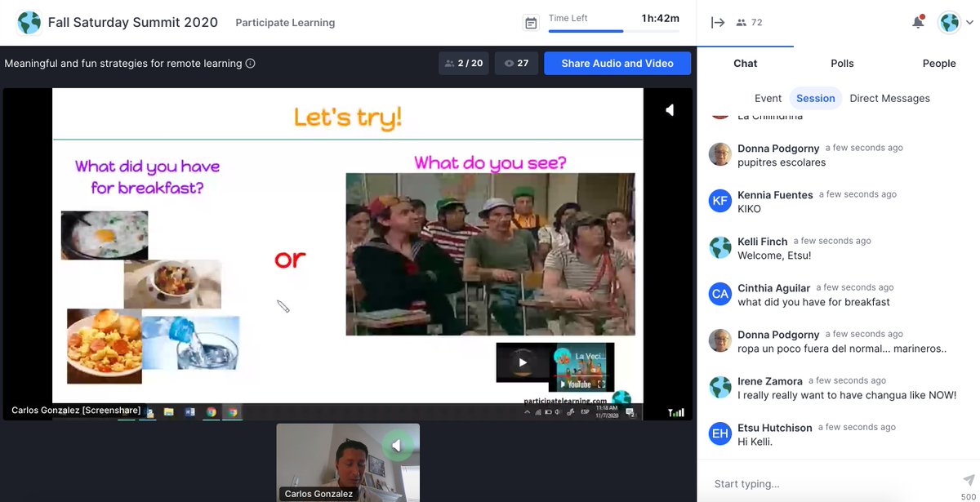The height and width of the screenshot is (502, 980).
Task: Collapse the side panel with the arrow icon
Action: pos(718,23)
